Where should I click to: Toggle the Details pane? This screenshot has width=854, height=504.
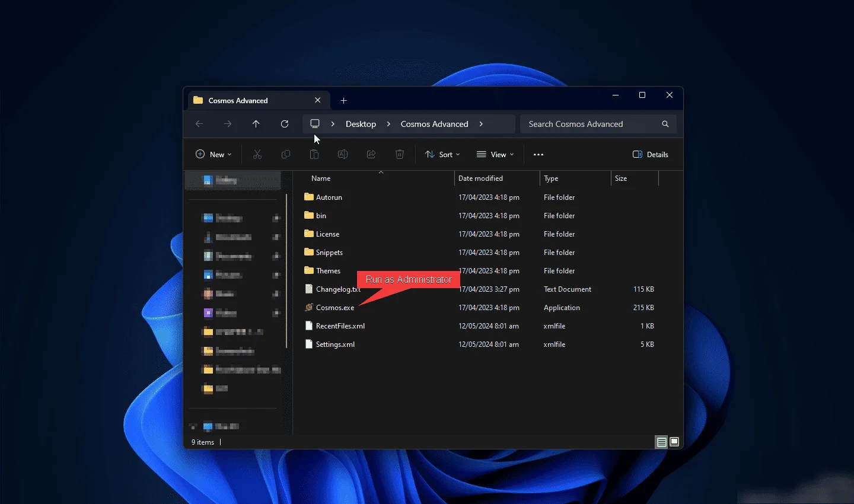pyautogui.click(x=651, y=154)
